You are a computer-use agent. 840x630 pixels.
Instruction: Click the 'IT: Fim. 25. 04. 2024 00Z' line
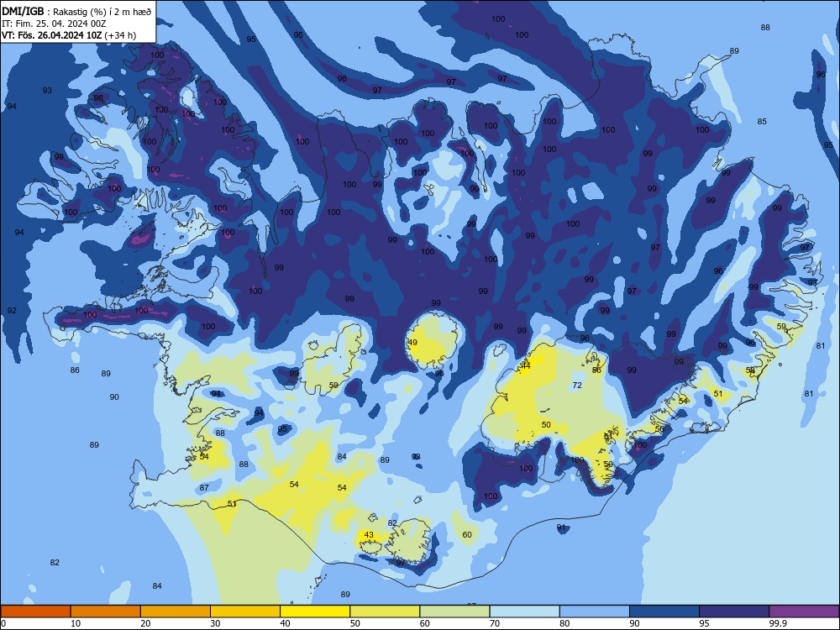pos(54,24)
